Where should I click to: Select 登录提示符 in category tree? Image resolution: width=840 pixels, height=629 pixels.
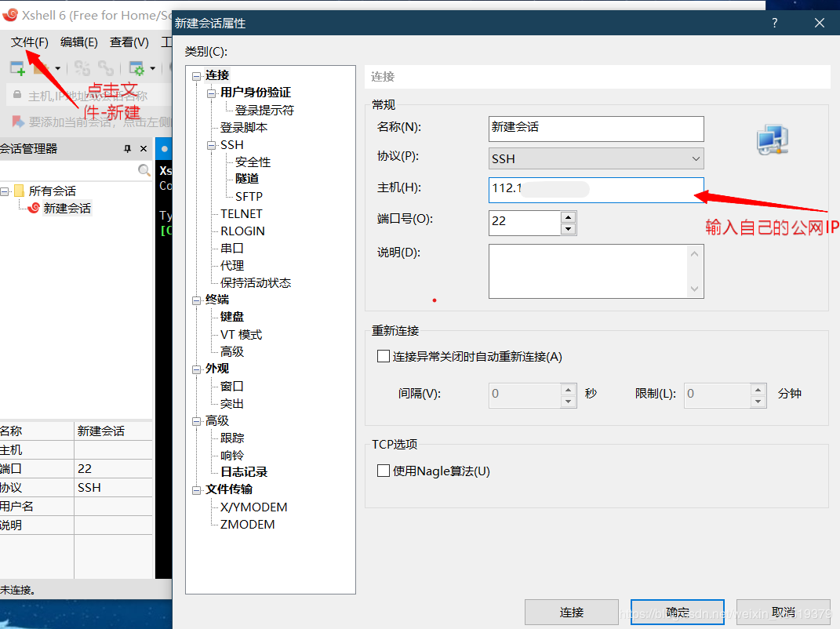264,111
